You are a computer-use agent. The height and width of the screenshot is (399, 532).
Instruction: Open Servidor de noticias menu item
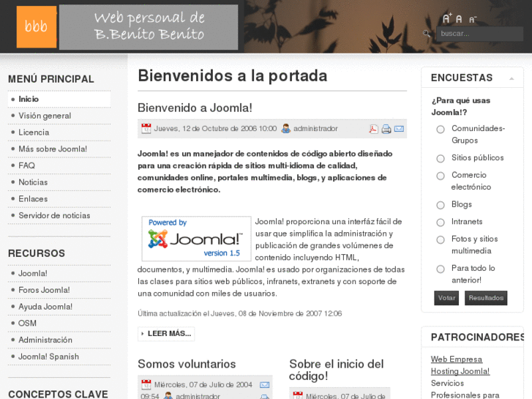[59, 216]
